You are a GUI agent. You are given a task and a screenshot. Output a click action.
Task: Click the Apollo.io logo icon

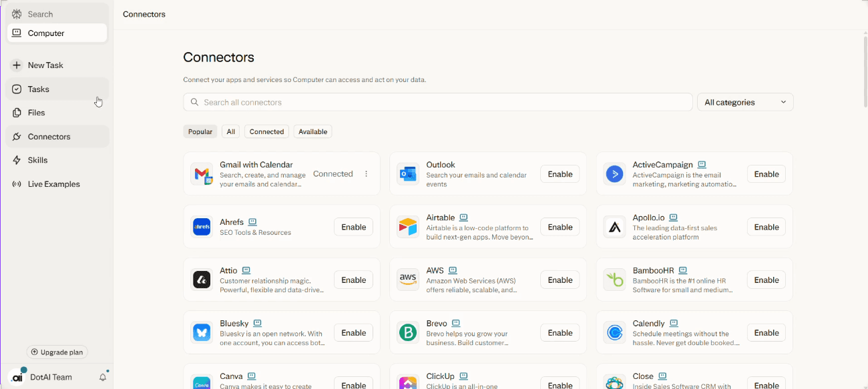click(614, 227)
